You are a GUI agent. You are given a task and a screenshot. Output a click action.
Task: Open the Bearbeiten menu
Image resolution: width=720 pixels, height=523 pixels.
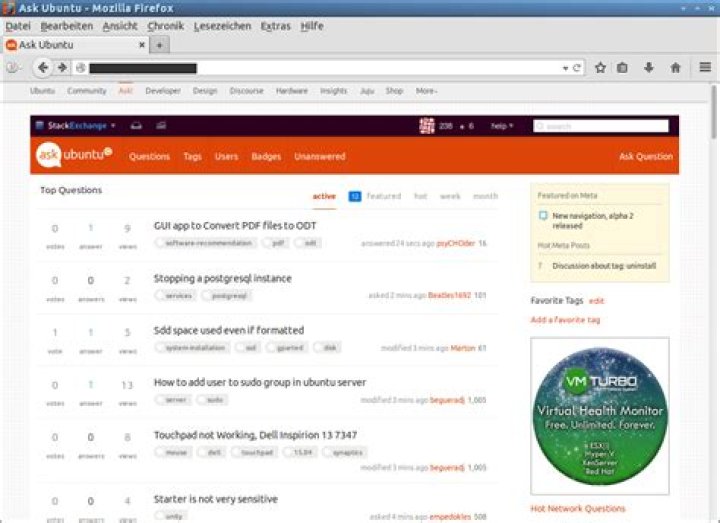click(67, 26)
